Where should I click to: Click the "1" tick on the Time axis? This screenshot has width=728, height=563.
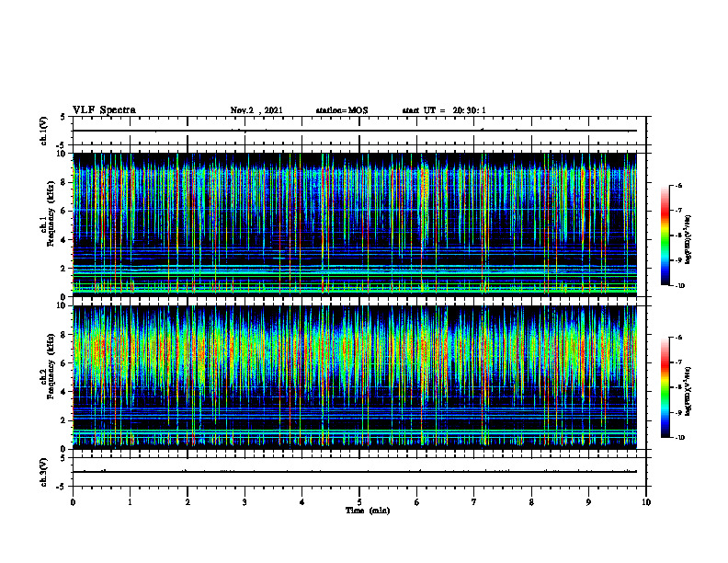130,502
